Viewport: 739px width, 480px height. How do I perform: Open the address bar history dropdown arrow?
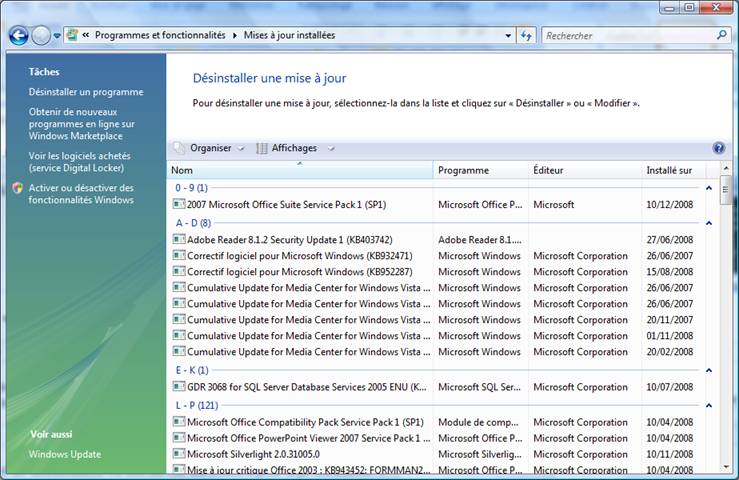pos(508,35)
